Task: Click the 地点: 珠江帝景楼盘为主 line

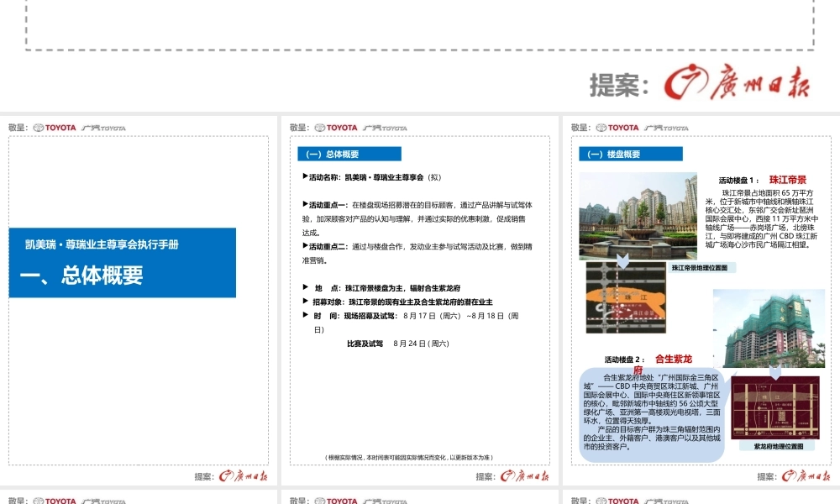Action: (382, 288)
